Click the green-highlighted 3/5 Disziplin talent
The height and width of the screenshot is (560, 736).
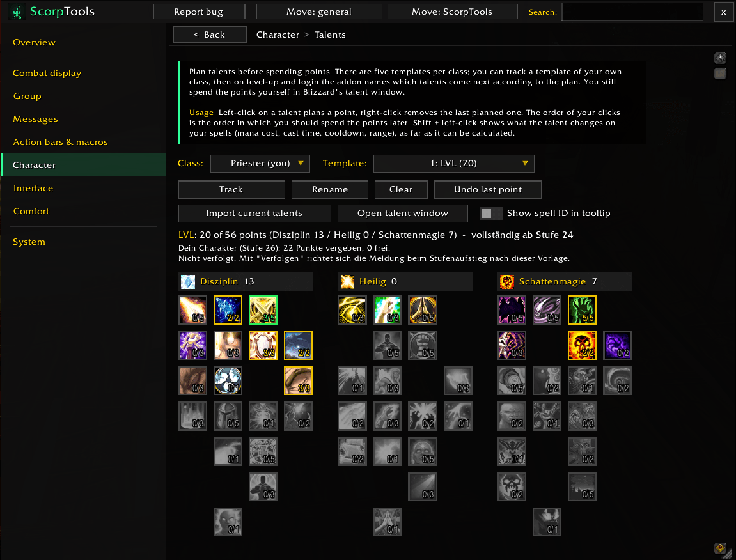tap(263, 310)
